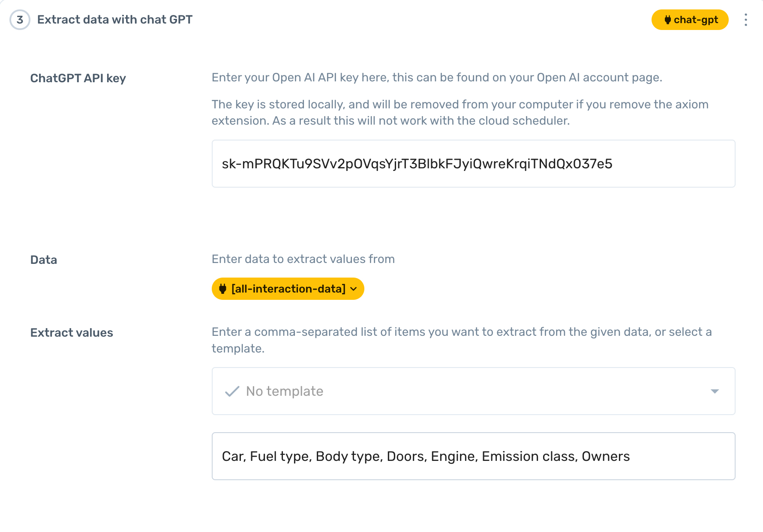
Task: Focus the ChatGPT API key input field
Action: pos(473,164)
